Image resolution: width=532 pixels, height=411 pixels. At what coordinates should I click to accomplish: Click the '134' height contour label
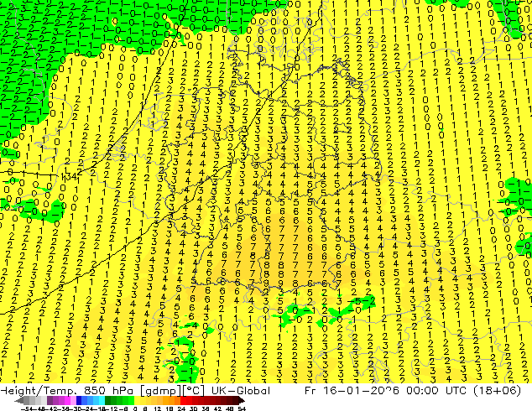coord(69,177)
